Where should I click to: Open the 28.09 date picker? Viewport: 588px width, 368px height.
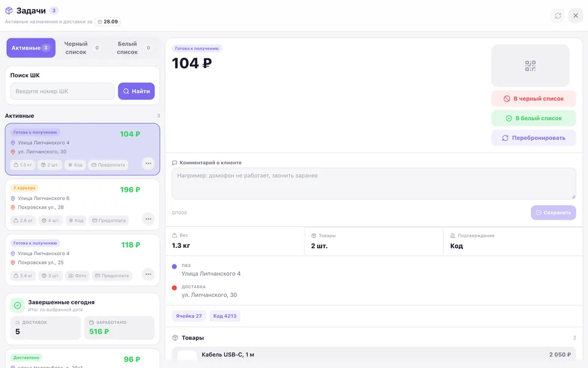(108, 22)
